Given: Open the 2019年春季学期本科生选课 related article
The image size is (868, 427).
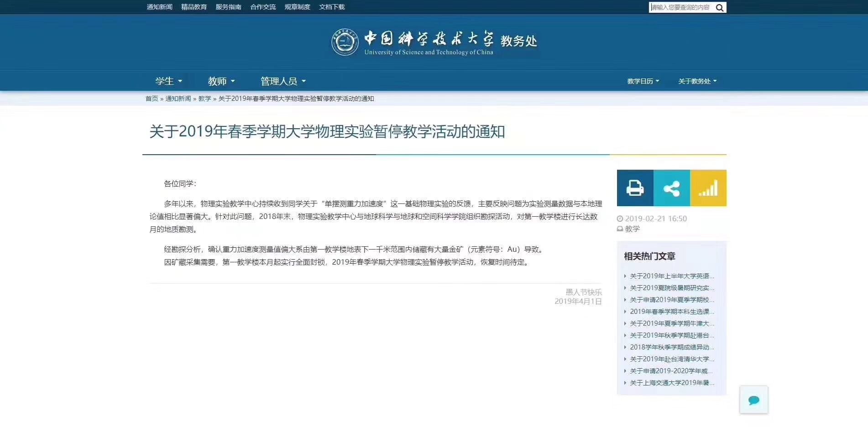Looking at the screenshot, I should coord(672,312).
